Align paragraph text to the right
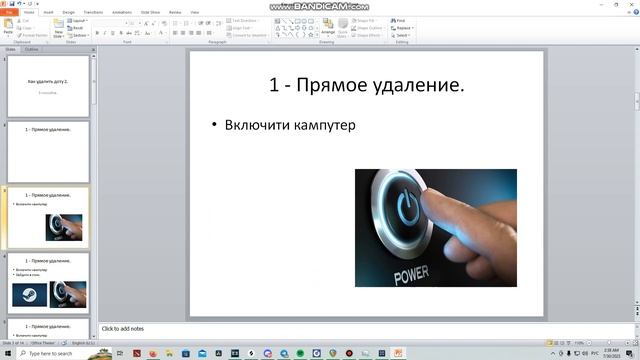The height and width of the screenshot is (360, 640). click(x=191, y=33)
